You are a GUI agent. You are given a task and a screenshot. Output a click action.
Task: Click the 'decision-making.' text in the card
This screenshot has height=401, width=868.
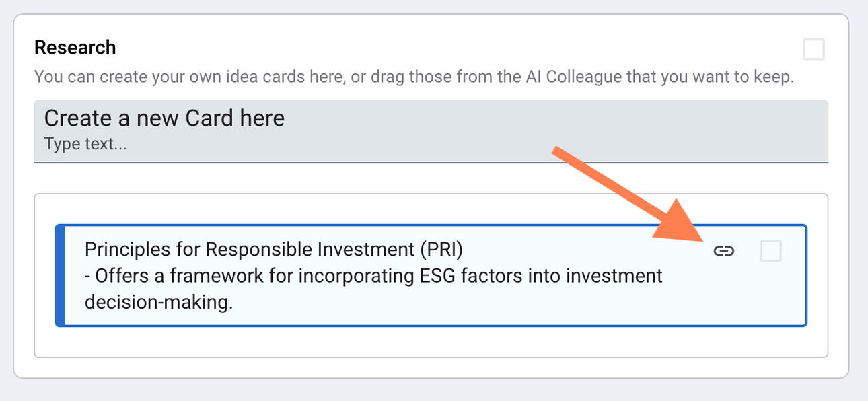[159, 303]
